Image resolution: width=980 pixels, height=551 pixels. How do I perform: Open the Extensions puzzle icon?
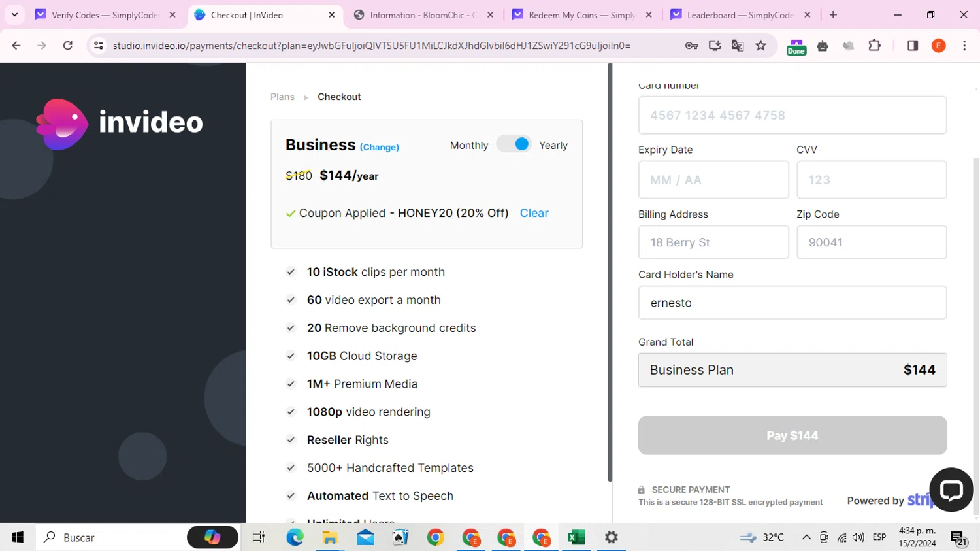(874, 46)
